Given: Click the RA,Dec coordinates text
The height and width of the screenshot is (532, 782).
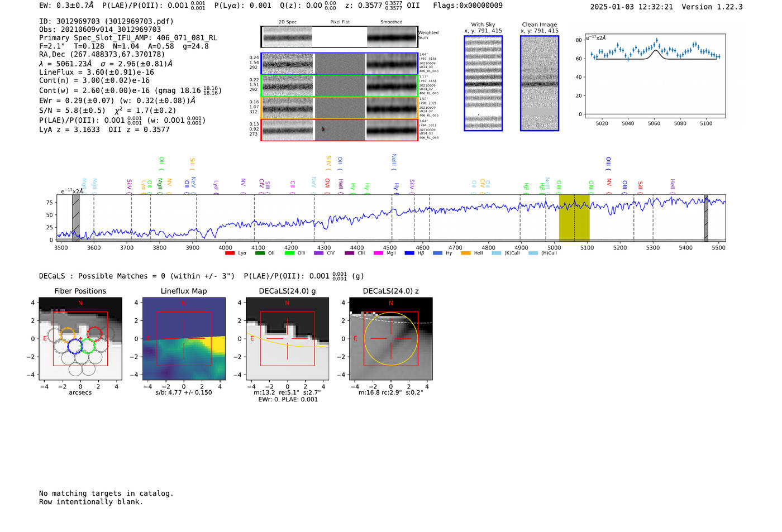Looking at the screenshot, I should click(102, 54).
